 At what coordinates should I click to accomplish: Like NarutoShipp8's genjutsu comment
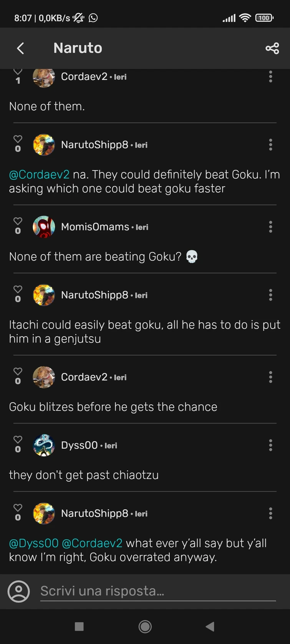(18, 290)
